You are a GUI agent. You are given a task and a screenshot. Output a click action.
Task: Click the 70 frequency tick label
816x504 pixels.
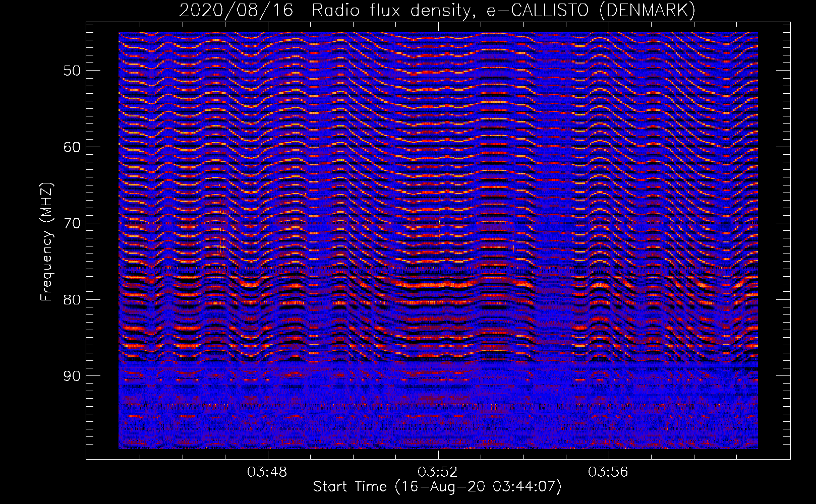point(72,223)
